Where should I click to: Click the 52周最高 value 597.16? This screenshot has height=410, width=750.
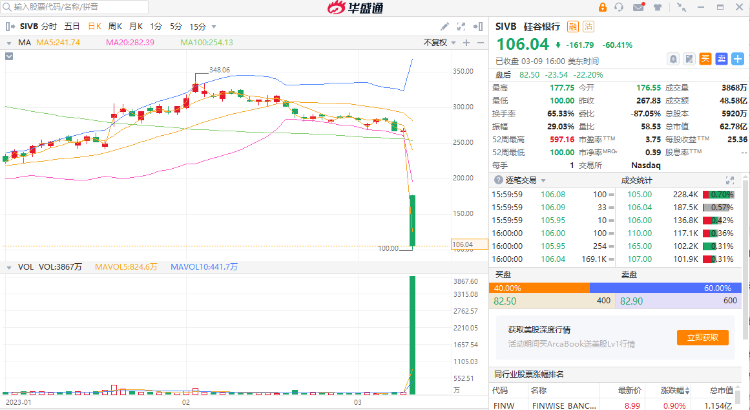pos(562,139)
